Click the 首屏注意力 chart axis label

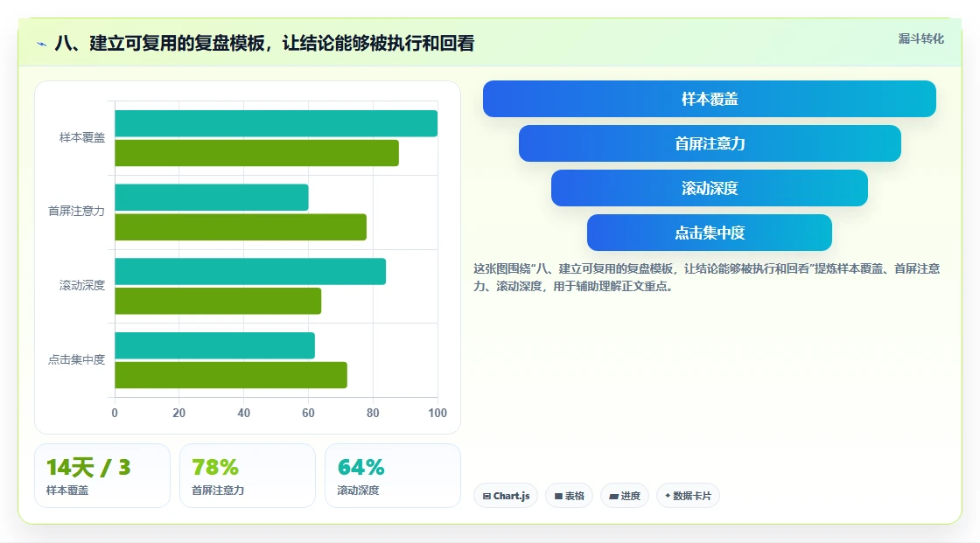[76, 212]
